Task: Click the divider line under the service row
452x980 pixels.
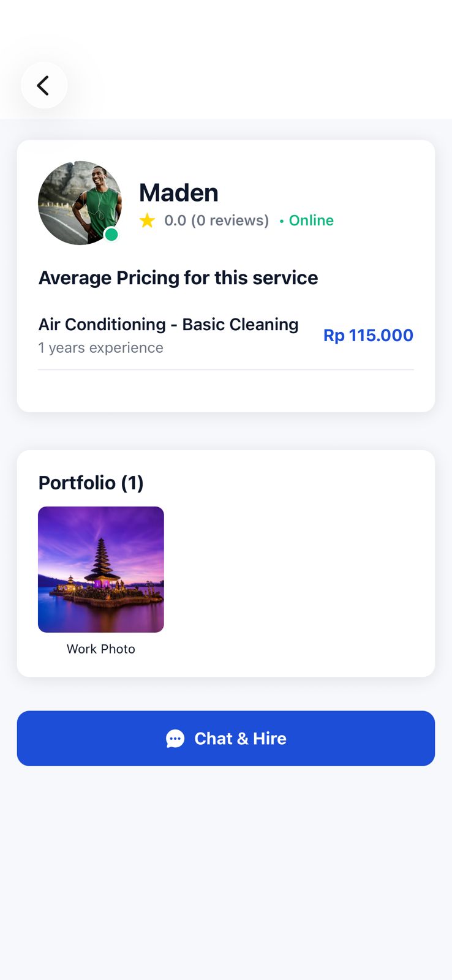Action: 226,370
